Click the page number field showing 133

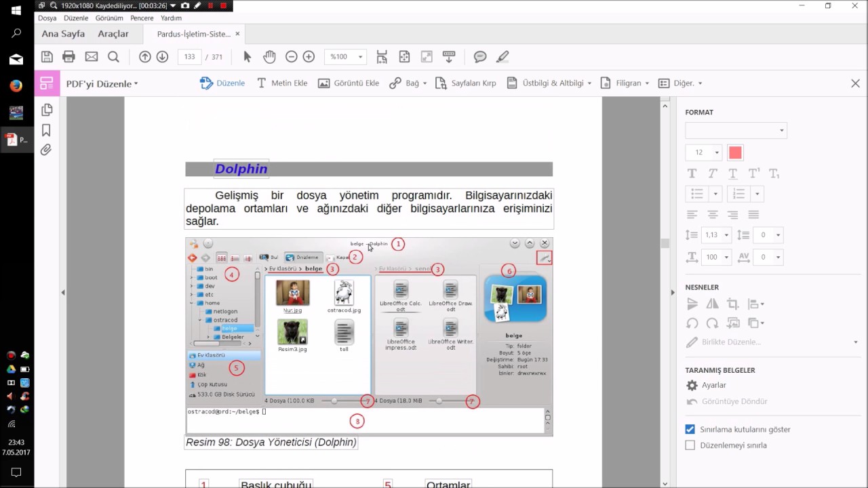click(189, 57)
